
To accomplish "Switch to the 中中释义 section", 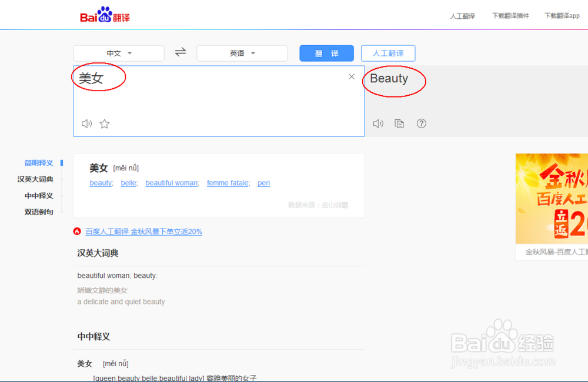I will [x=38, y=196].
